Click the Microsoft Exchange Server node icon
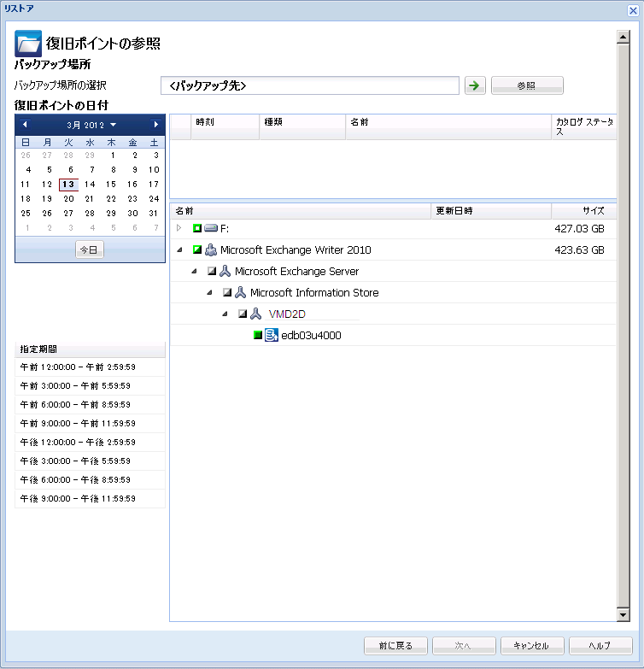 tap(225, 271)
